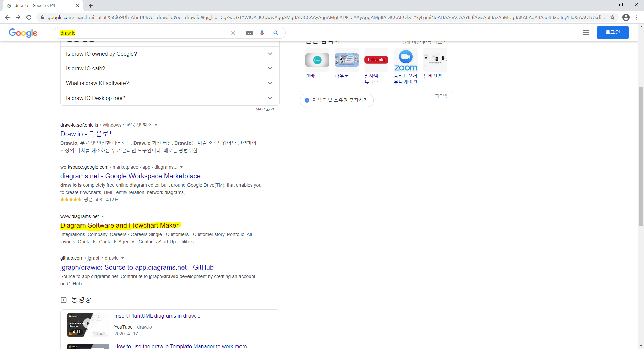The height and width of the screenshot is (349, 644).
Task: Open dropdown next to www.diagrams.net
Action: tap(103, 216)
